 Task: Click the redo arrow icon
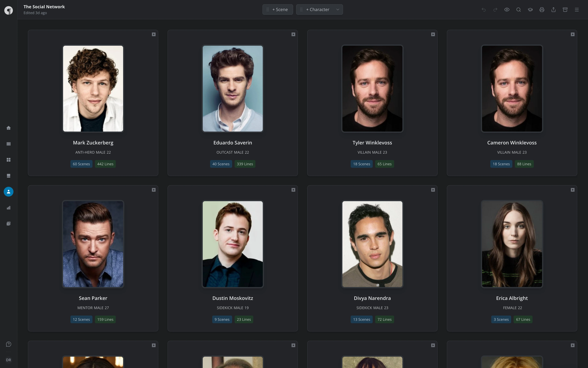(x=495, y=10)
